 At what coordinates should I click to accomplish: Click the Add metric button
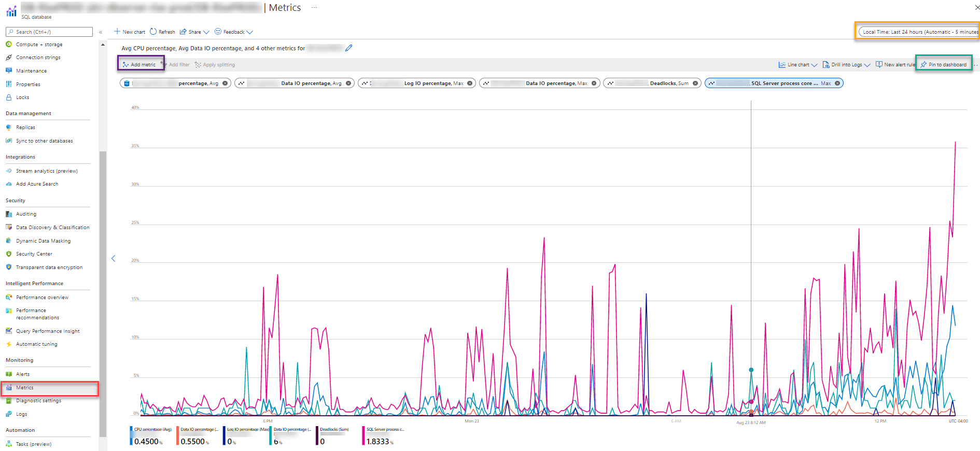tap(139, 64)
